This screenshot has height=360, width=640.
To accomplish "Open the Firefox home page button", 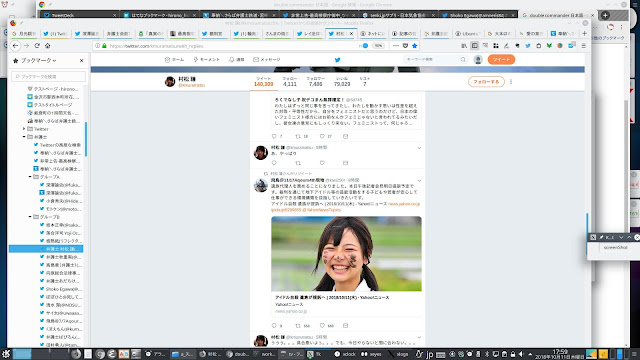I will (47, 46).
